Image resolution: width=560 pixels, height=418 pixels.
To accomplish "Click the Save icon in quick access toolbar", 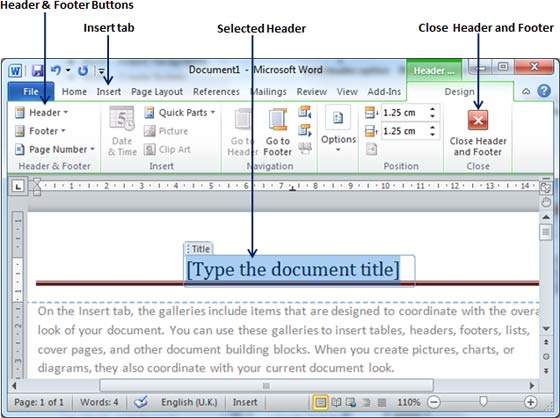I will (x=38, y=70).
